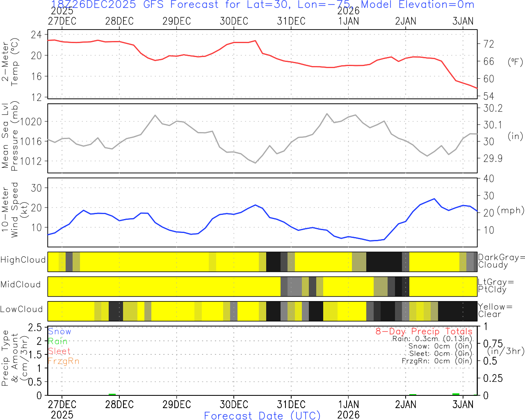Click the green Rain legend label
525x420 pixels.
(x=57, y=341)
